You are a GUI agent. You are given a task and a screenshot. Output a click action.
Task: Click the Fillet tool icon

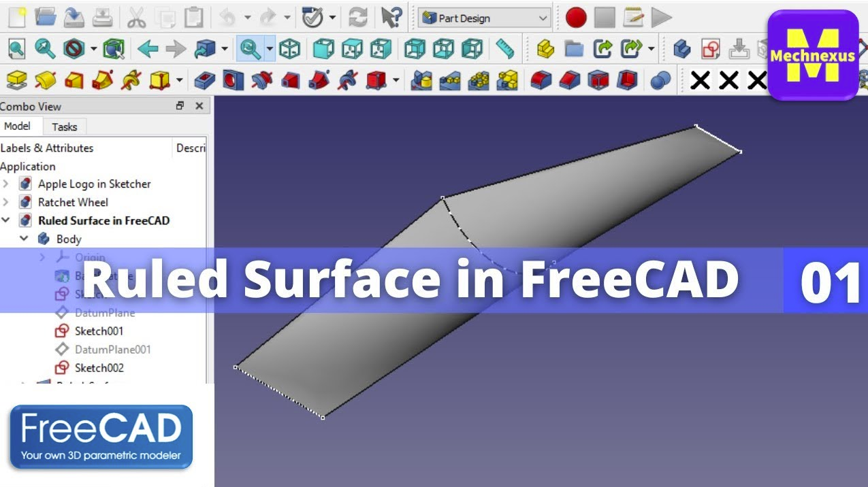pos(542,81)
